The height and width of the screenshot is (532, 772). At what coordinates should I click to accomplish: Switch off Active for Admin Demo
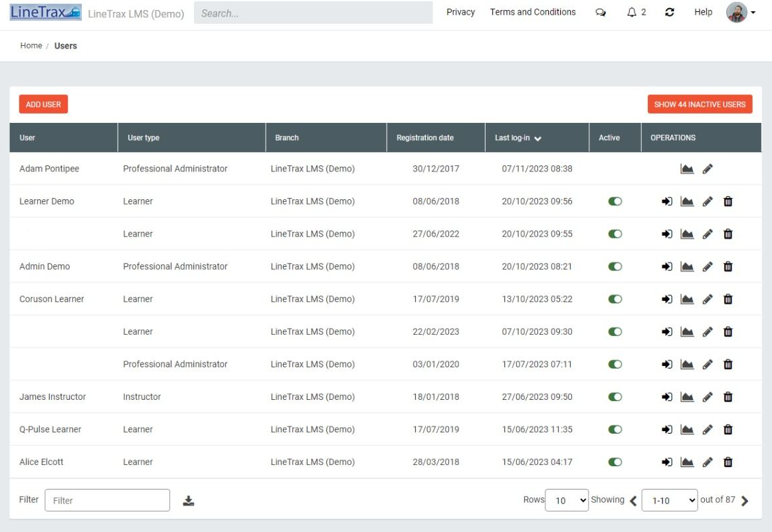click(615, 266)
